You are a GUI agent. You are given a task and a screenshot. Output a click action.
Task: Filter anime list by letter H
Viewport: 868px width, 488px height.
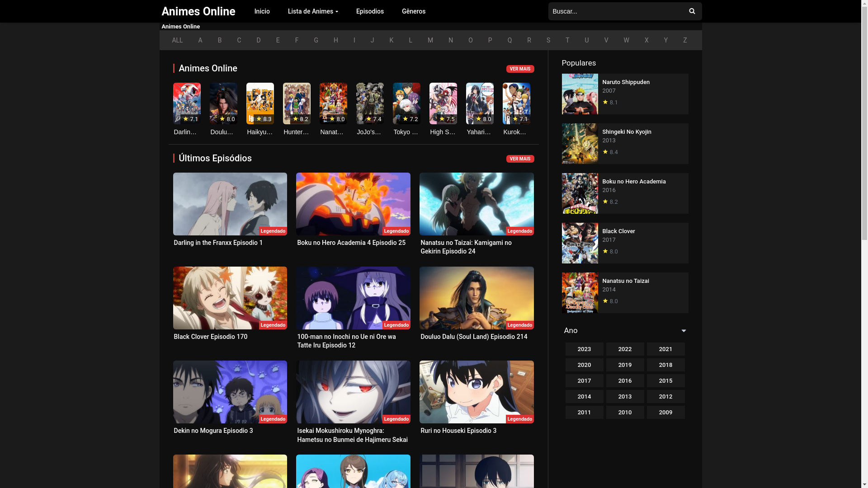[x=336, y=40]
